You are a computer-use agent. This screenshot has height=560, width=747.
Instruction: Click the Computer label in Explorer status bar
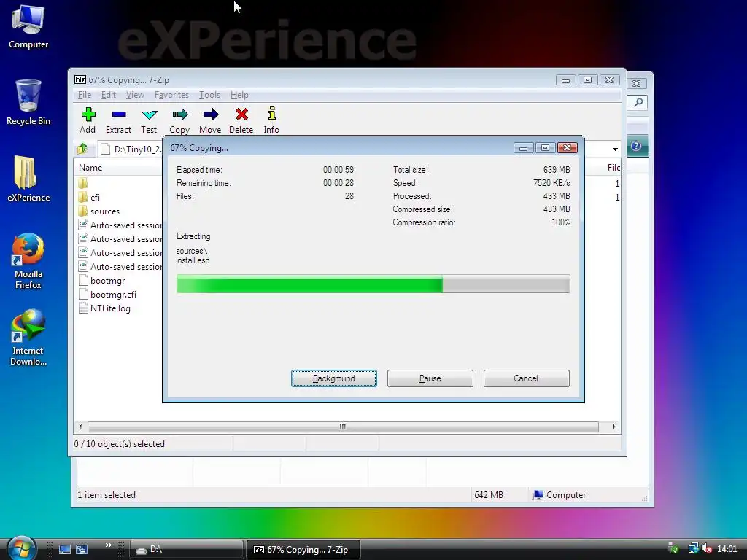(x=566, y=495)
